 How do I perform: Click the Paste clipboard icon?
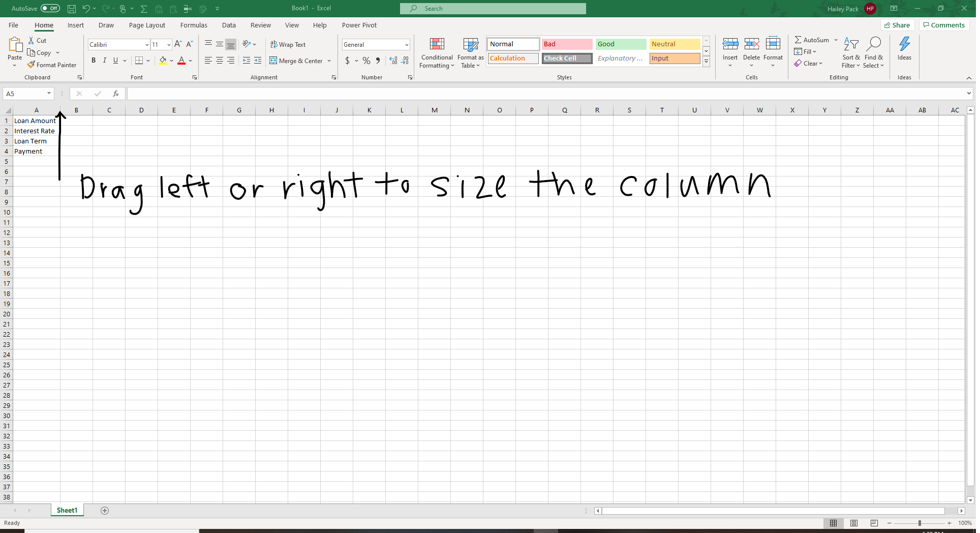point(15,45)
